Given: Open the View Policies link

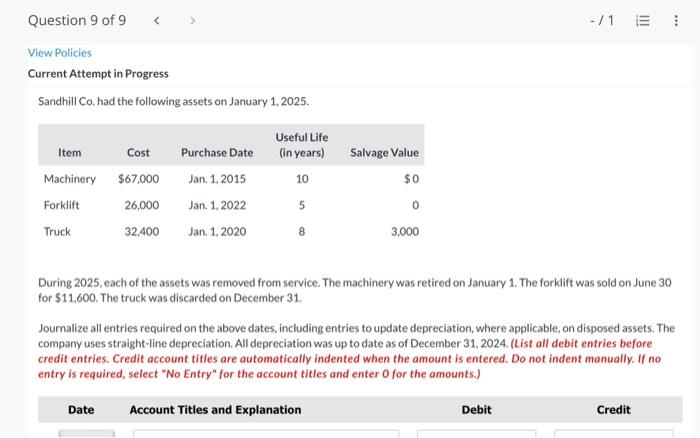Looking at the screenshot, I should (59, 53).
